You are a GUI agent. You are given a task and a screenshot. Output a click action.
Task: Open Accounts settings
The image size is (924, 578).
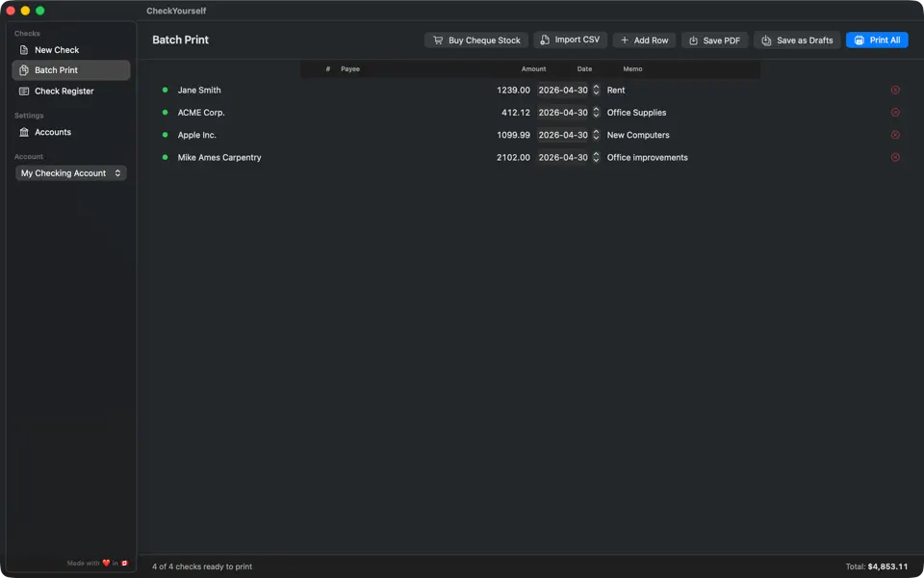point(70,132)
